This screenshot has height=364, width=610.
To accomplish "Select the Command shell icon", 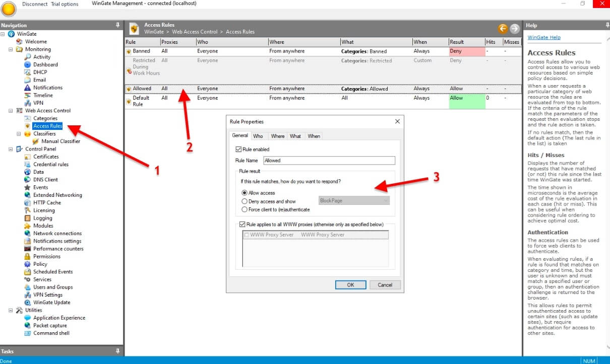I will point(28,333).
